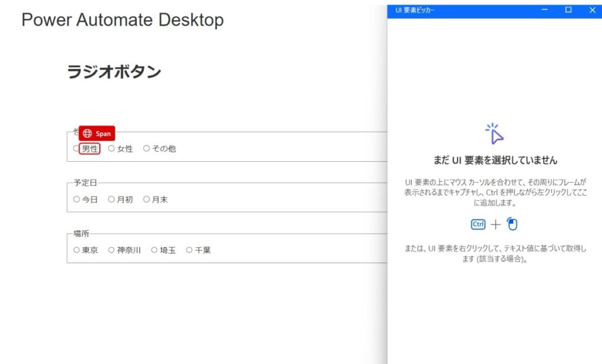Select the 男性 radio button
This screenshot has width=602, height=364.
coord(76,148)
